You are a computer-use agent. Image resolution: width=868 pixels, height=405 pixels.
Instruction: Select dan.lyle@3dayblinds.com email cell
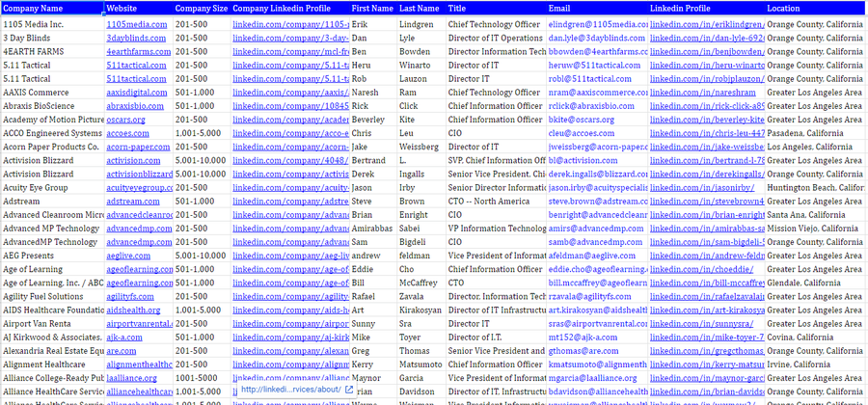point(597,39)
